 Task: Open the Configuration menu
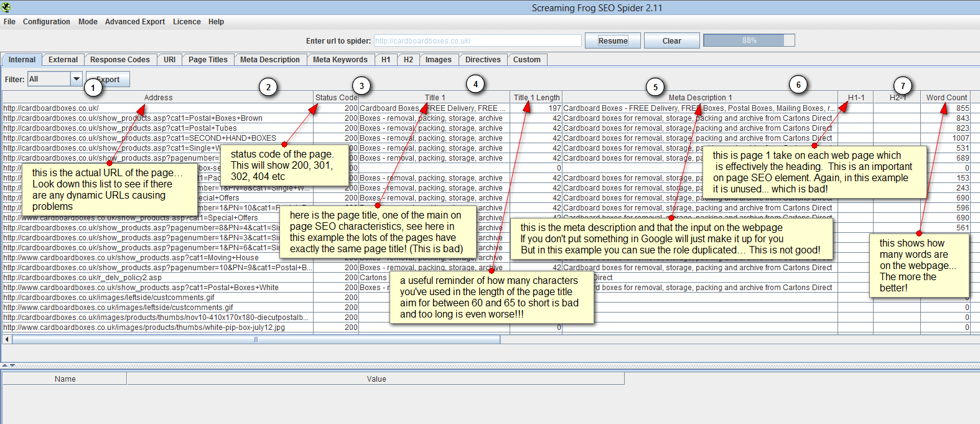pos(47,22)
